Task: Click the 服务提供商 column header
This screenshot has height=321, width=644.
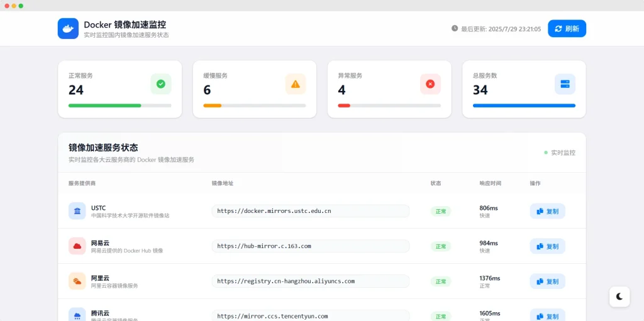Action: coord(82,183)
